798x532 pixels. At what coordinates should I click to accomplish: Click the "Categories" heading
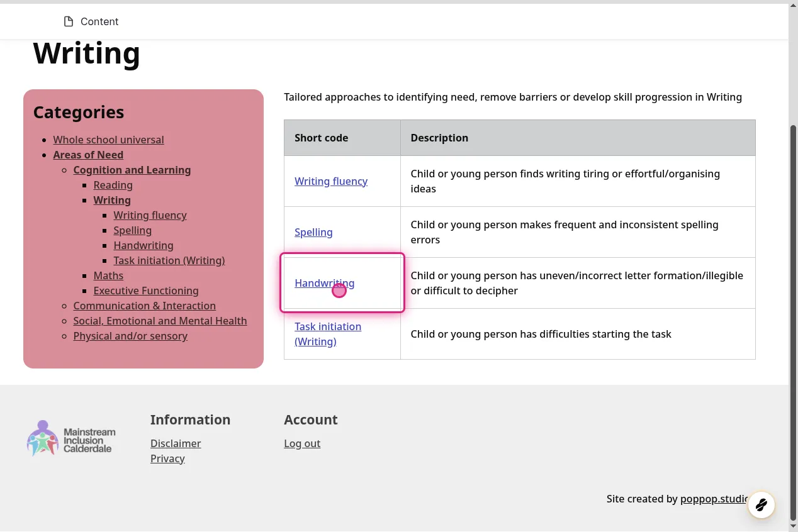pyautogui.click(x=79, y=112)
